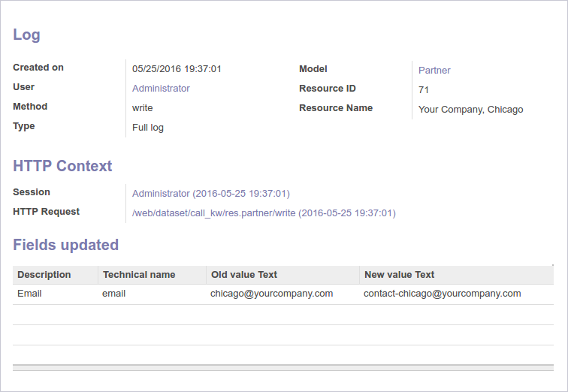The height and width of the screenshot is (392, 568).
Task: Open the Partner model link
Action: (434, 71)
